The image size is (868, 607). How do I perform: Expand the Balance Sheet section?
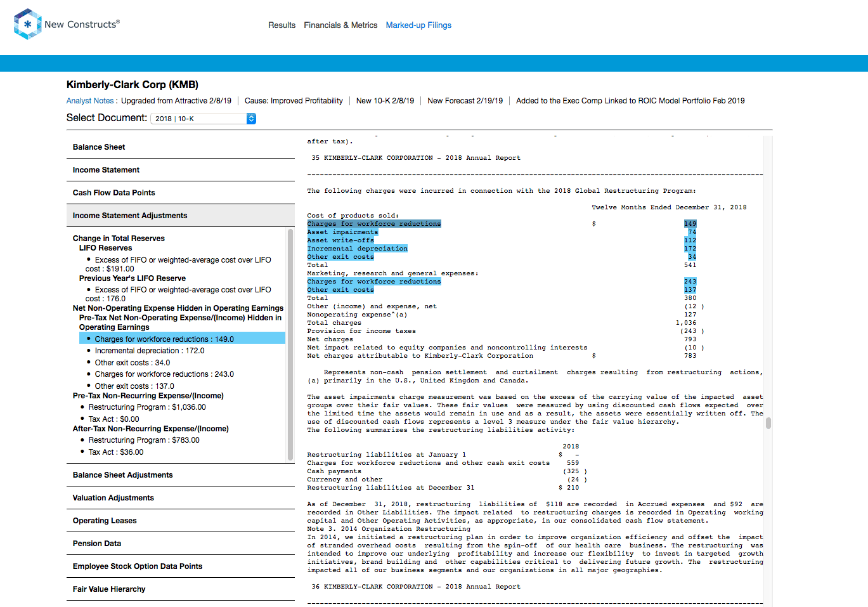[181, 147]
